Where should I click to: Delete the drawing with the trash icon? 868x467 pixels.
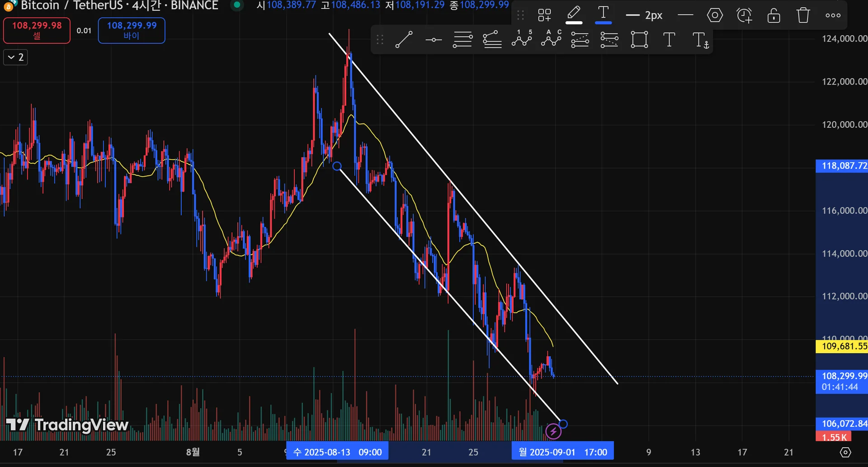click(803, 15)
